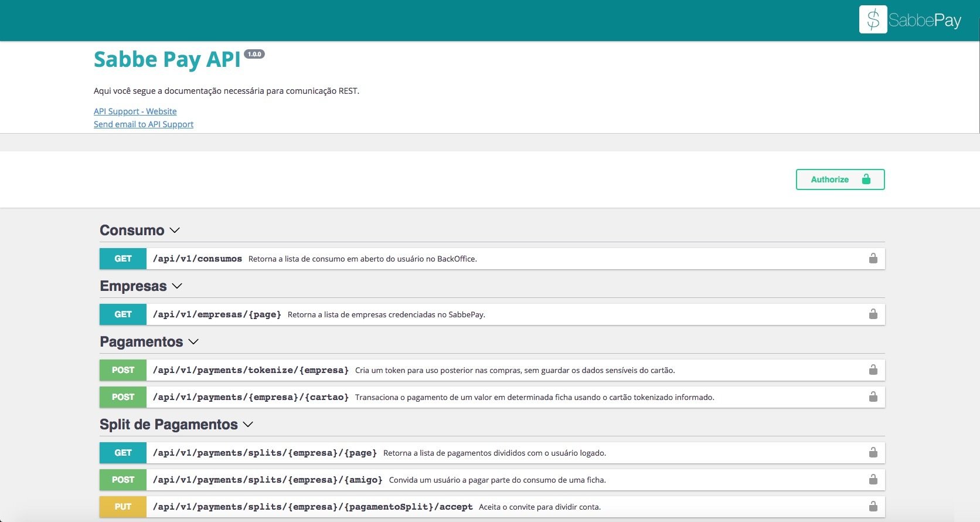Expand the GET payments/splits/{empresa}/{page} operation
The image size is (980, 522).
coord(492,453)
